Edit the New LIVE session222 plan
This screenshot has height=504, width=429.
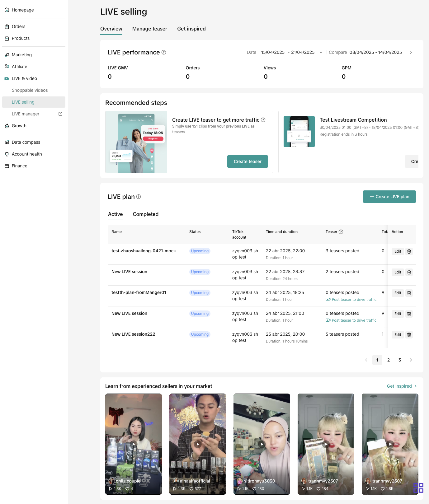click(398, 335)
